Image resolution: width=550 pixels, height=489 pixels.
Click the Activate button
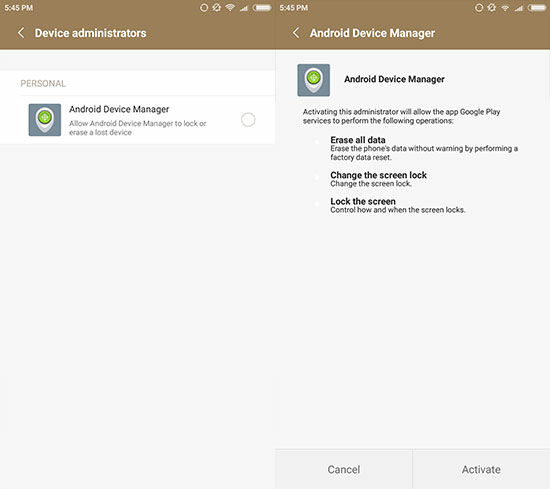[x=481, y=469]
